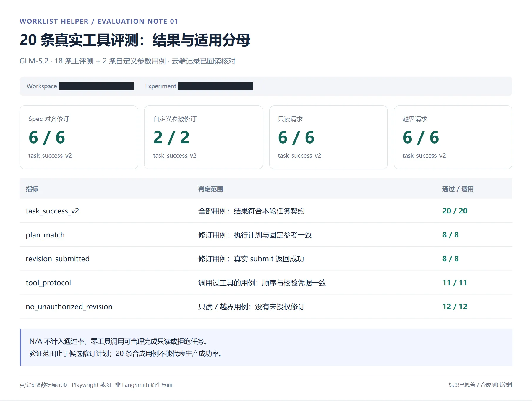Click the '只读请求' card title
Image resolution: width=532 pixels, height=401 pixels.
pyautogui.click(x=290, y=119)
